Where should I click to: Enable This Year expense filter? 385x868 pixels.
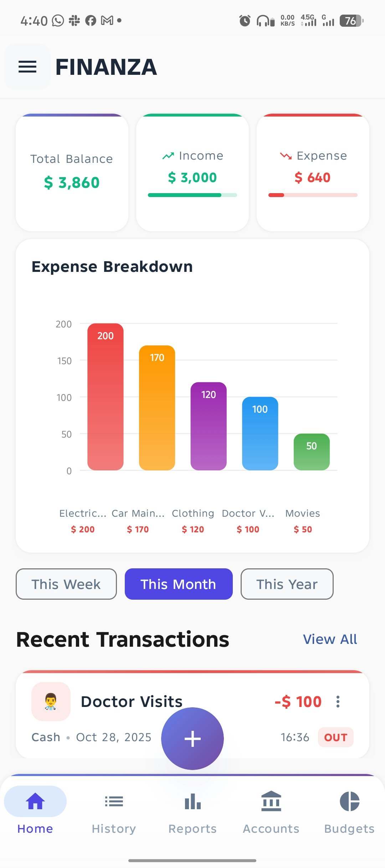(x=287, y=584)
